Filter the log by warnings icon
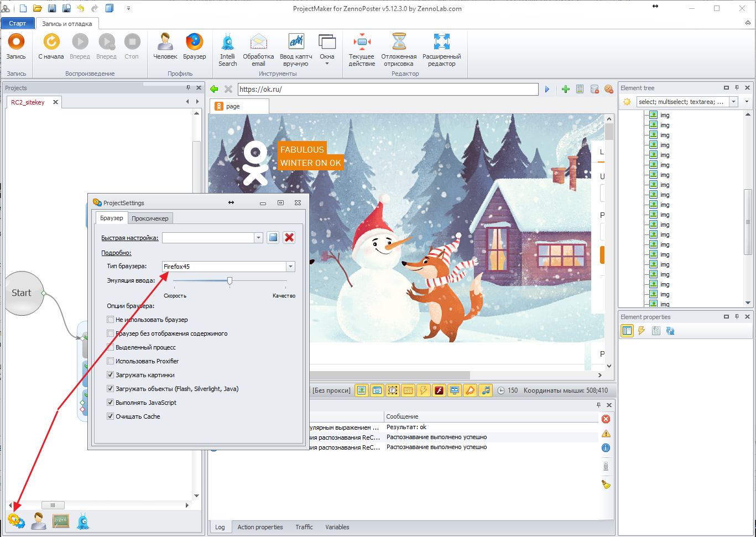The height and width of the screenshot is (537, 756). tap(606, 434)
